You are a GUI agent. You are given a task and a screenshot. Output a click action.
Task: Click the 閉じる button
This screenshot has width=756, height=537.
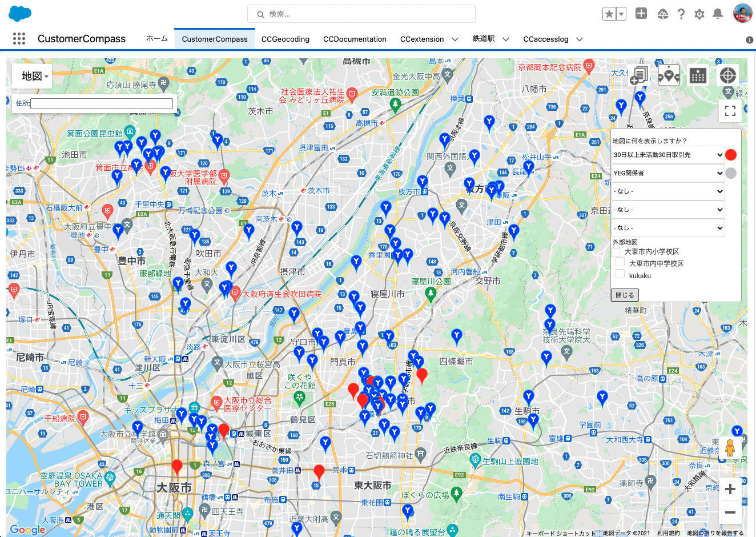click(x=625, y=295)
